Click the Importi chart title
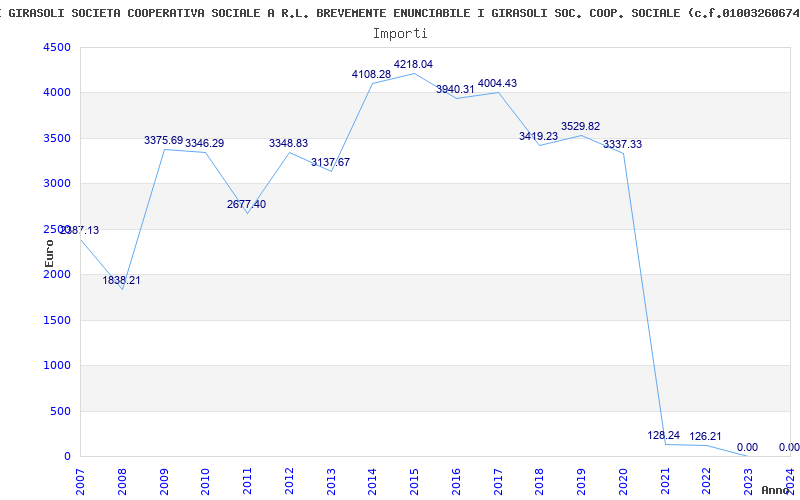Screen dimensions: 800x500 400,34
